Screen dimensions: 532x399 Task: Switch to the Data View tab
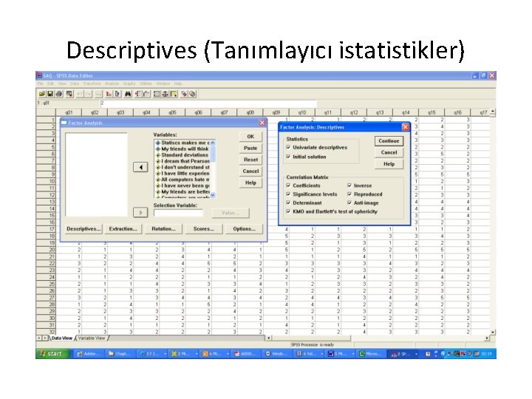click(x=62, y=338)
